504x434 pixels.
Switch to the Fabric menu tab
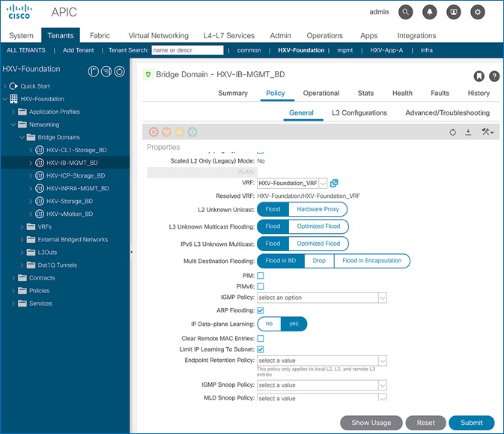tap(100, 35)
